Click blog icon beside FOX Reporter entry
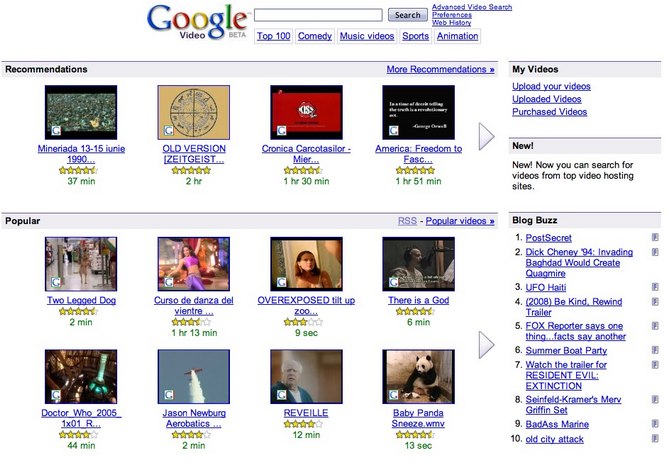Image resolution: width=667 pixels, height=463 pixels. (x=655, y=326)
